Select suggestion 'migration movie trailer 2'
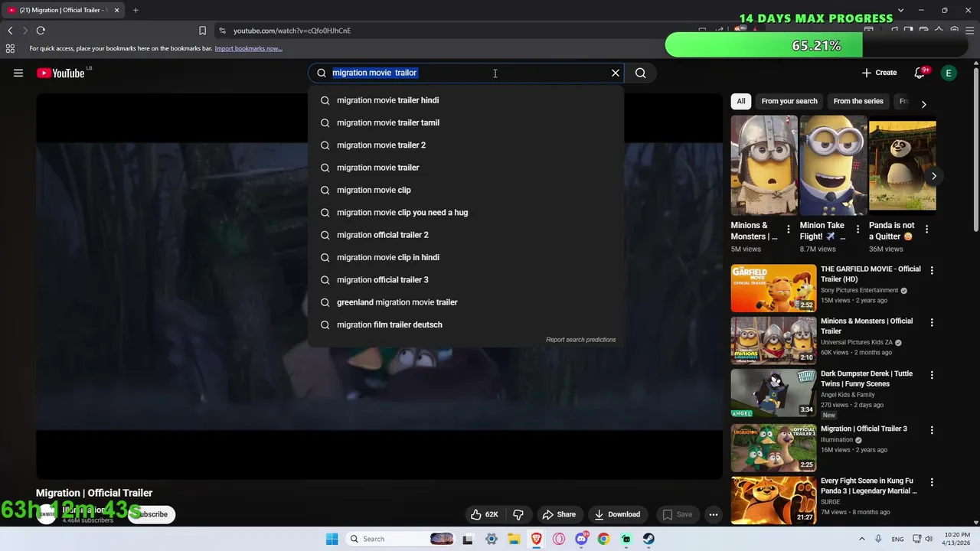The height and width of the screenshot is (551, 980). point(465,145)
